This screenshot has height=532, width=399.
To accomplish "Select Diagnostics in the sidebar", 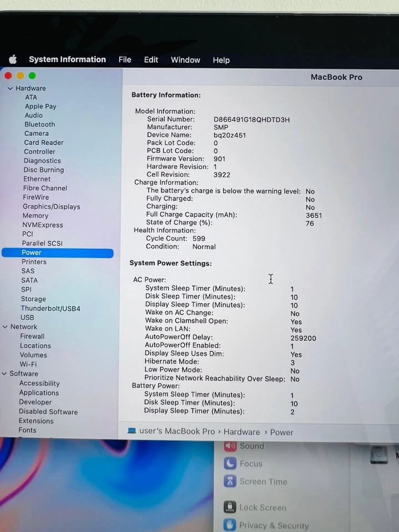I will coord(42,161).
